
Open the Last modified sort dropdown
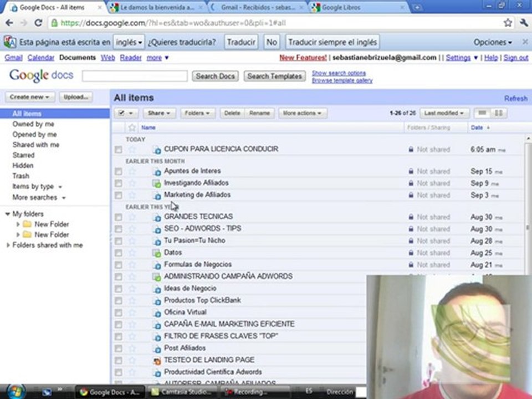[444, 113]
